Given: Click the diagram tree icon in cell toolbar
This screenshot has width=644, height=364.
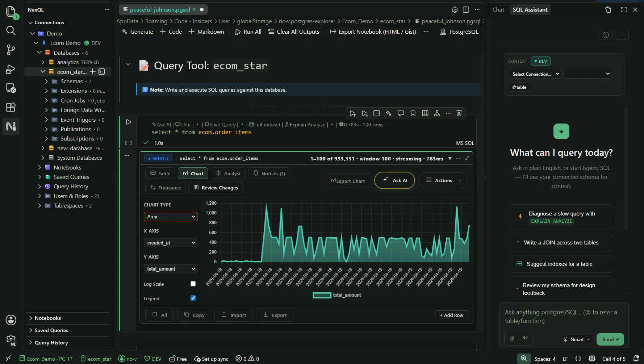Looking at the screenshot, I should pos(437,113).
